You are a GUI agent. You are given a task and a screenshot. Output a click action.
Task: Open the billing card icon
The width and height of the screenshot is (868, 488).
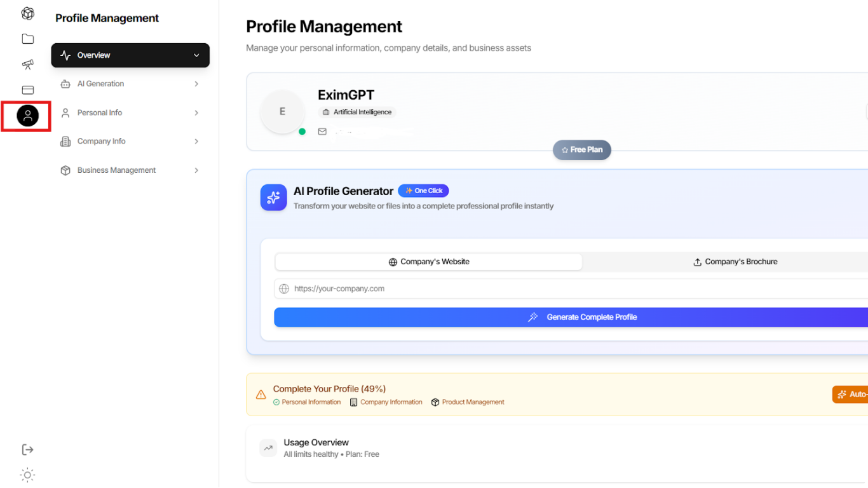click(27, 90)
